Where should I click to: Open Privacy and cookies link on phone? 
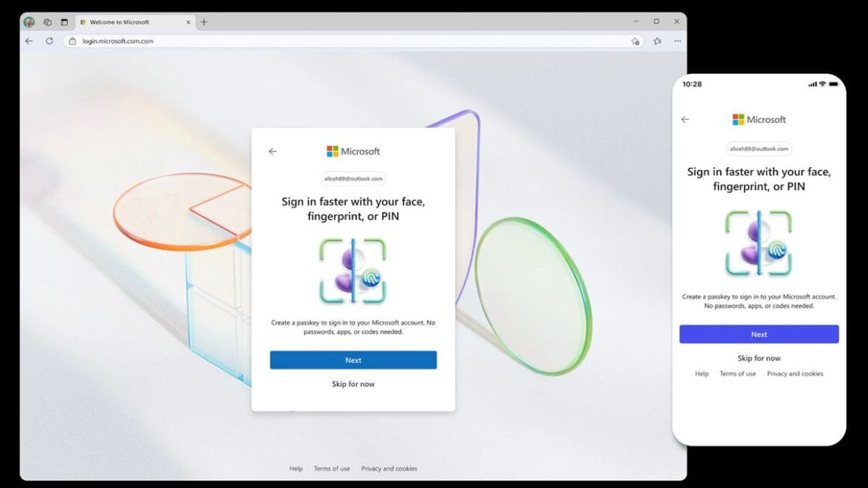[795, 374]
